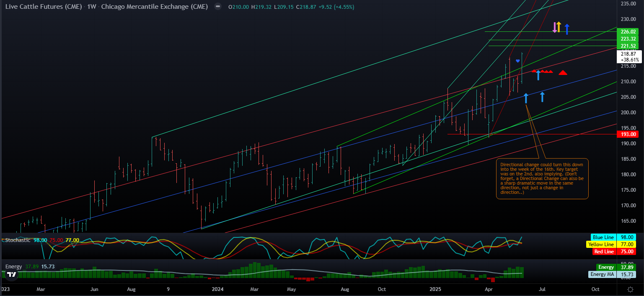Click the open value O210.00
Screen dimensions: 644x296
coord(239,7)
